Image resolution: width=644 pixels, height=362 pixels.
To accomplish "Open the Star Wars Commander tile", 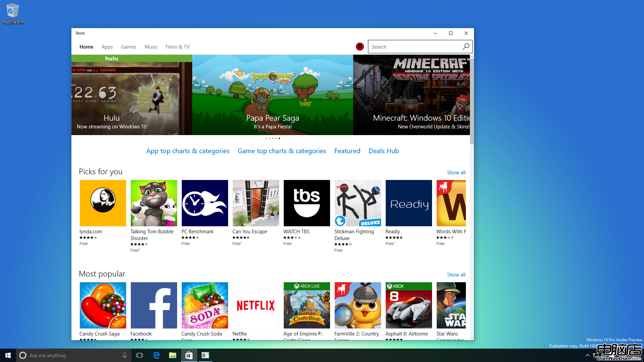I will 451,305.
